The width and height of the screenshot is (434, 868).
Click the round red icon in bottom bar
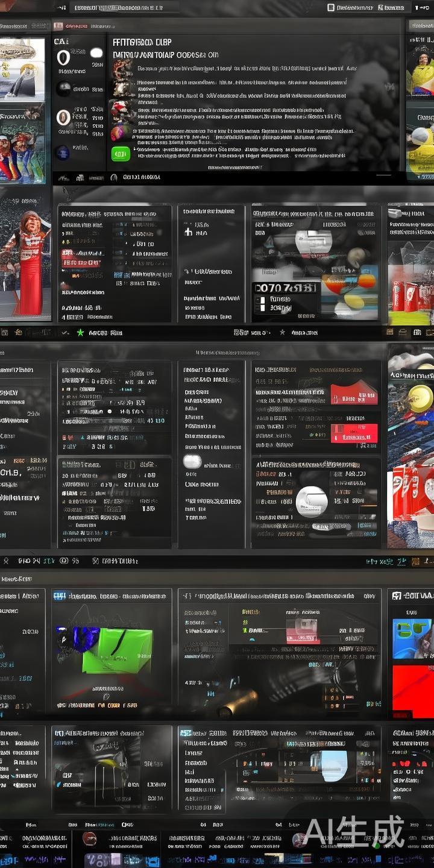pyautogui.click(x=90, y=838)
